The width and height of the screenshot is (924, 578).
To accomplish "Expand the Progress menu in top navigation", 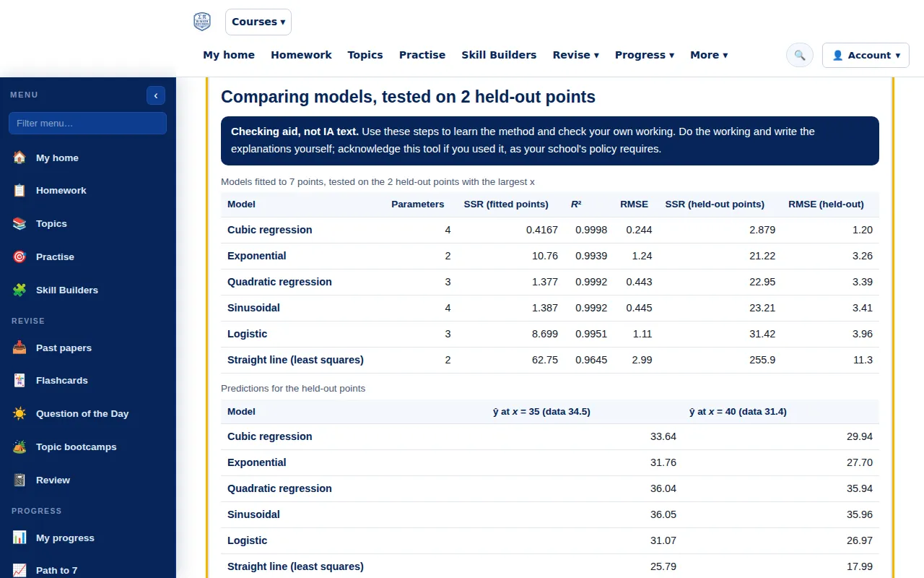I will click(645, 55).
